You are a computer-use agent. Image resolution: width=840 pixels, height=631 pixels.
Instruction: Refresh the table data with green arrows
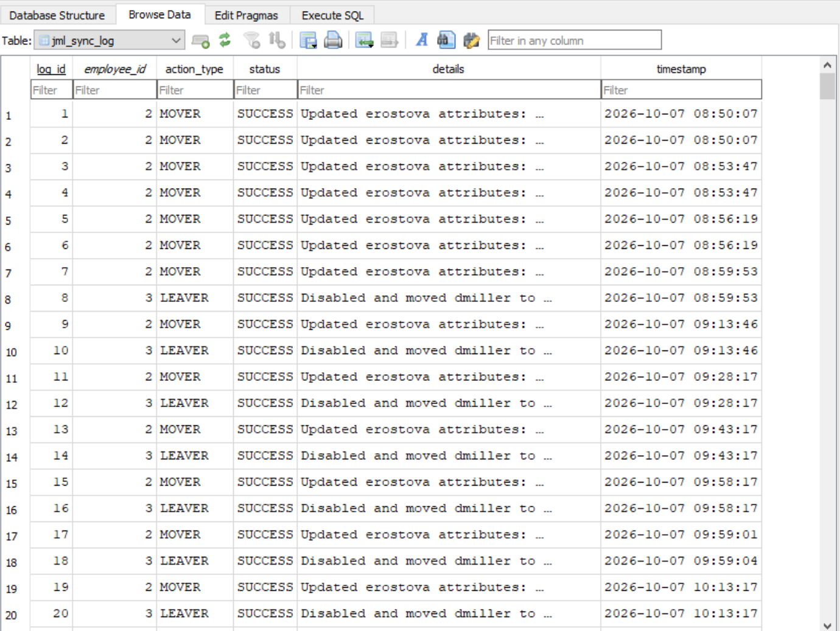point(225,40)
